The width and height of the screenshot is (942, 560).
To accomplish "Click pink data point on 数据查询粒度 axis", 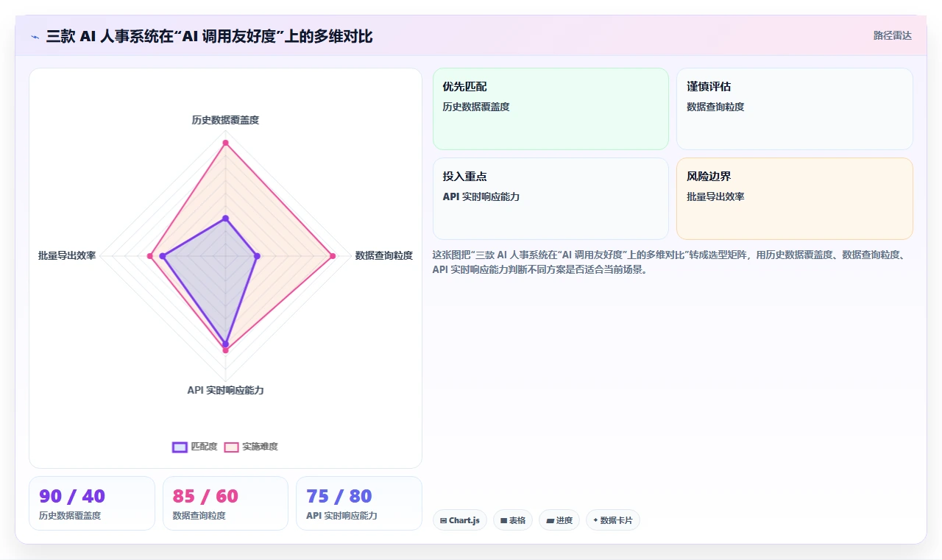I will (x=333, y=256).
